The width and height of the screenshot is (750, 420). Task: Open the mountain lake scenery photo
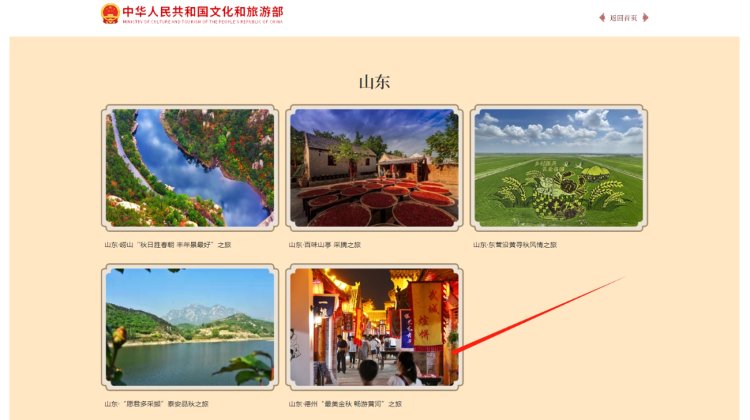(190, 327)
